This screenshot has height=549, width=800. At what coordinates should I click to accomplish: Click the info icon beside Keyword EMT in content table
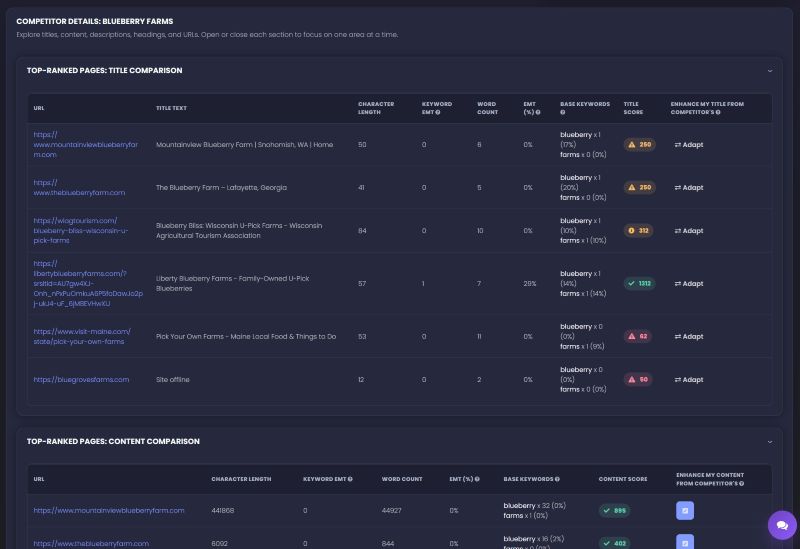(350, 479)
